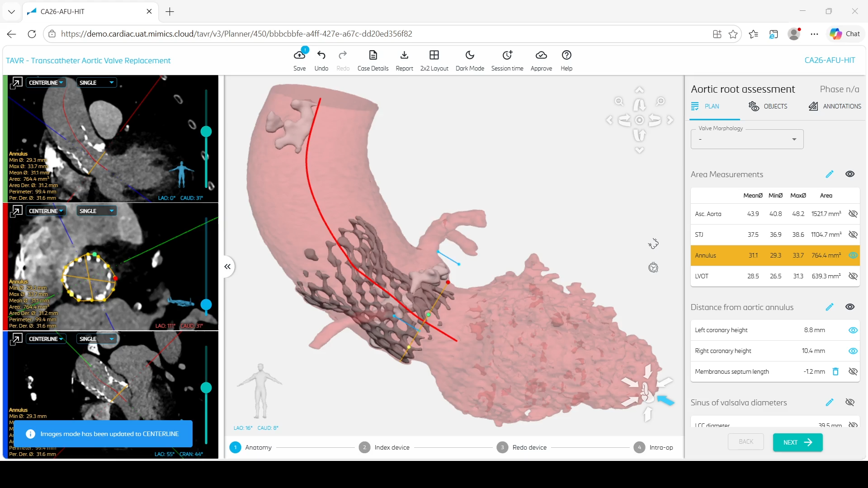This screenshot has width=868, height=488.
Task: Hide Left coronary height
Action: click(853, 330)
